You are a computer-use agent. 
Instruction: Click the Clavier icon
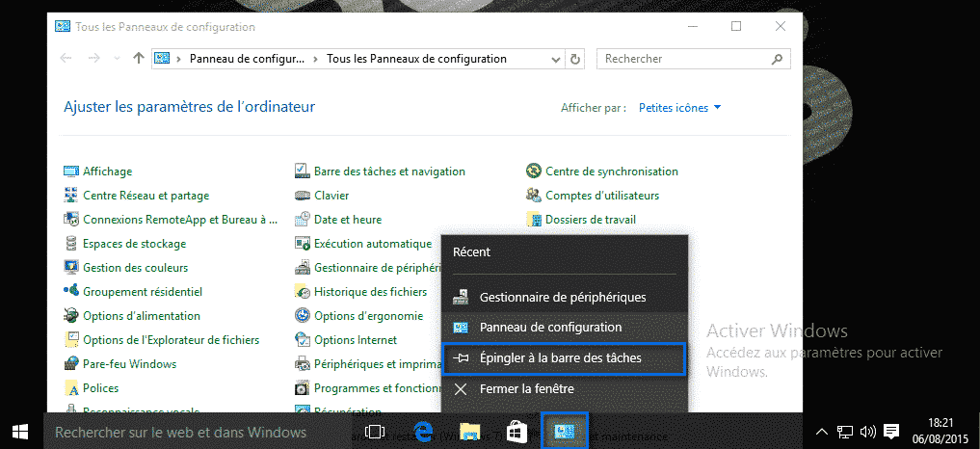(x=303, y=196)
